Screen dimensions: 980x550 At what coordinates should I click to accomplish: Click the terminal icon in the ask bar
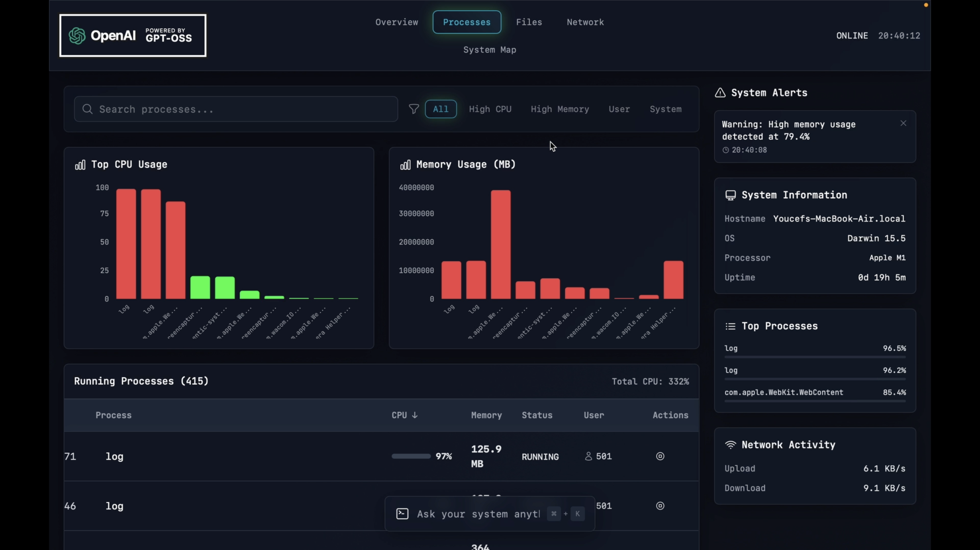tap(402, 514)
